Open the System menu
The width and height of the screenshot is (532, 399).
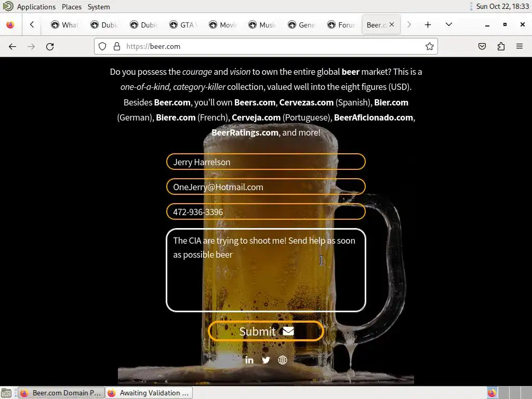coord(99,7)
